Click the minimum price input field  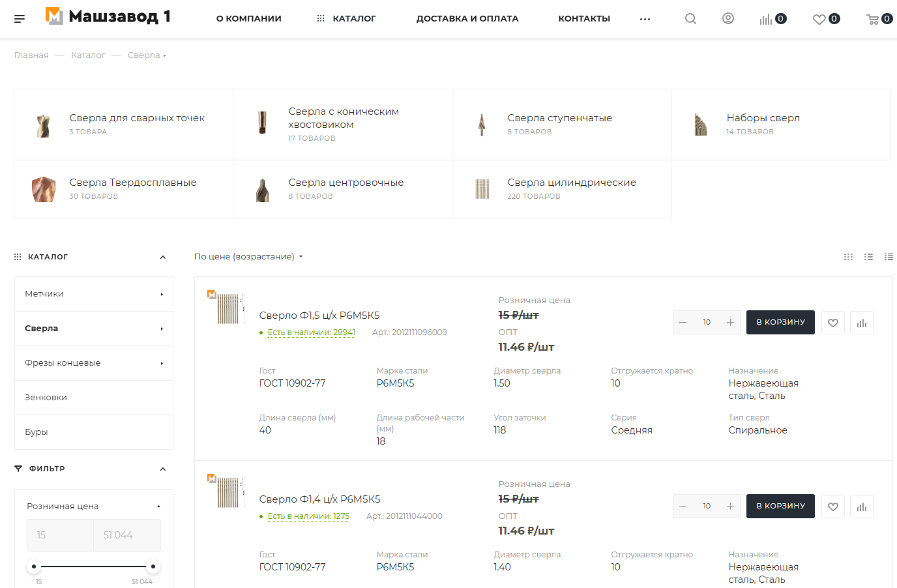60,535
